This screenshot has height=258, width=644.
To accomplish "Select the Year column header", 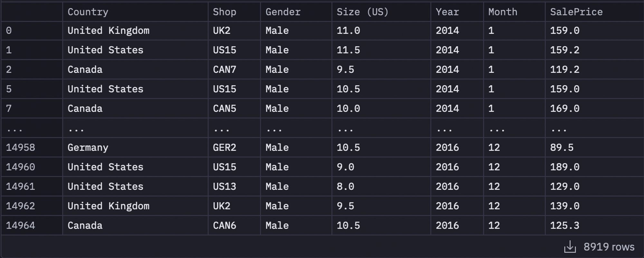I will tap(447, 12).
